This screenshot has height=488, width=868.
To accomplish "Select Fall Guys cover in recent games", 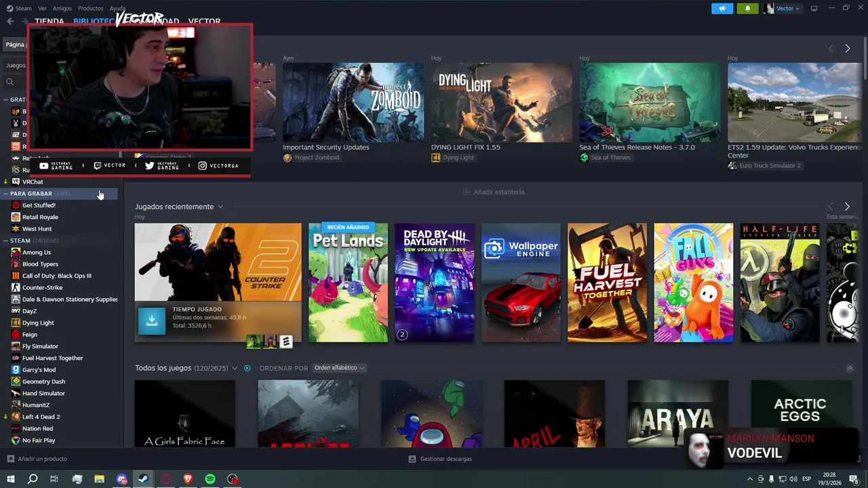I will coord(693,283).
